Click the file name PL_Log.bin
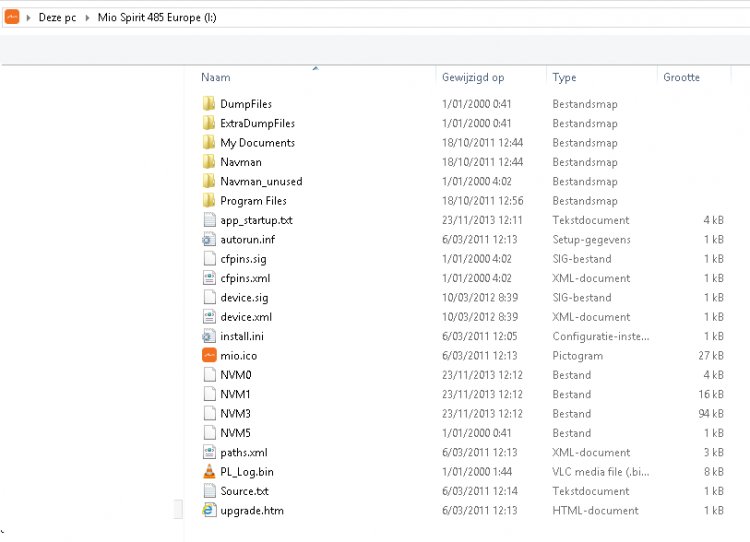Viewport: 750px width, 542px height. pos(247,472)
